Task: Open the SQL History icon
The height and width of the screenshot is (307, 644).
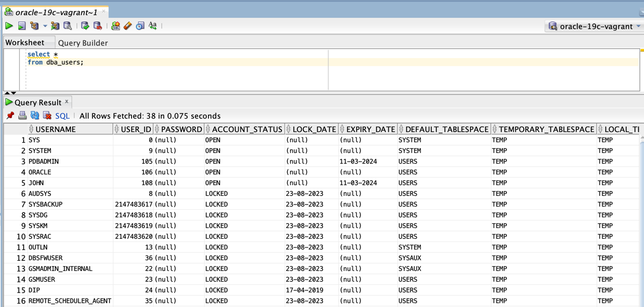Action: [x=140, y=26]
